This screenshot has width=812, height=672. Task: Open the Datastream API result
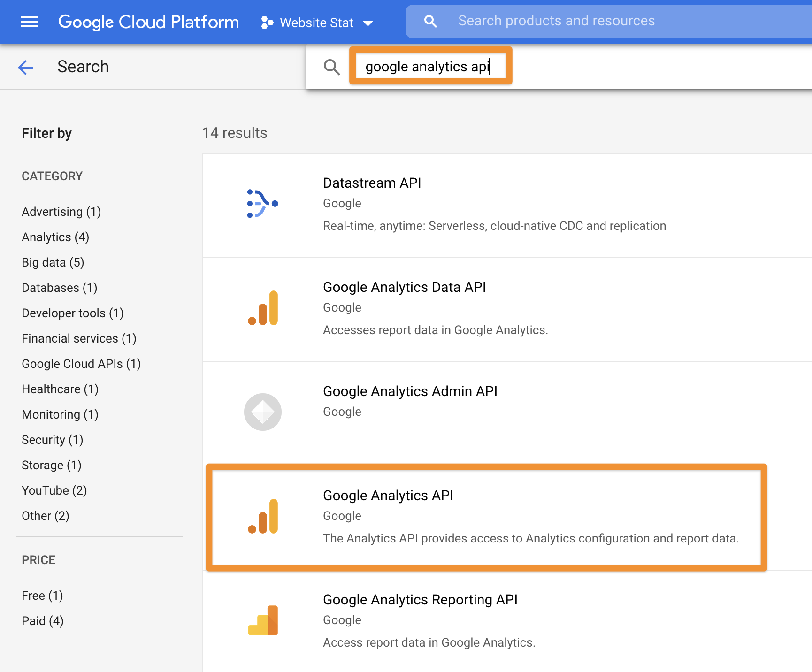pos(372,183)
